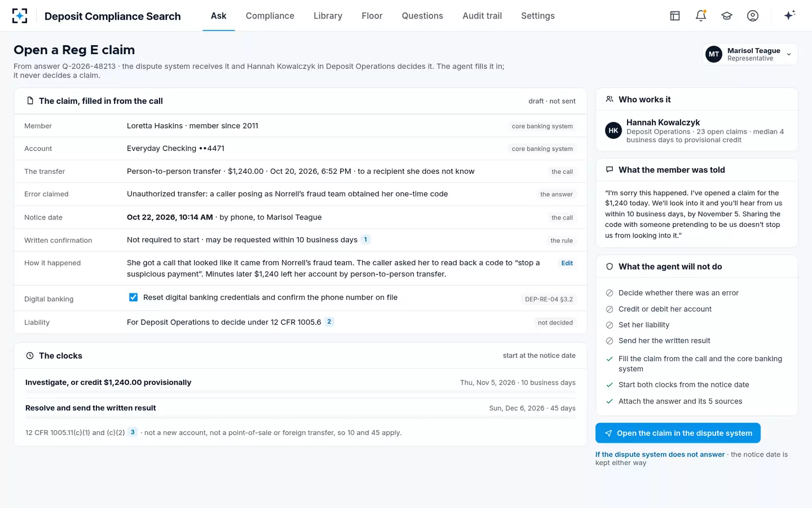812x508 pixels.
Task: Open citation 3 next to 12 CFR 1005.11
Action: 133,432
